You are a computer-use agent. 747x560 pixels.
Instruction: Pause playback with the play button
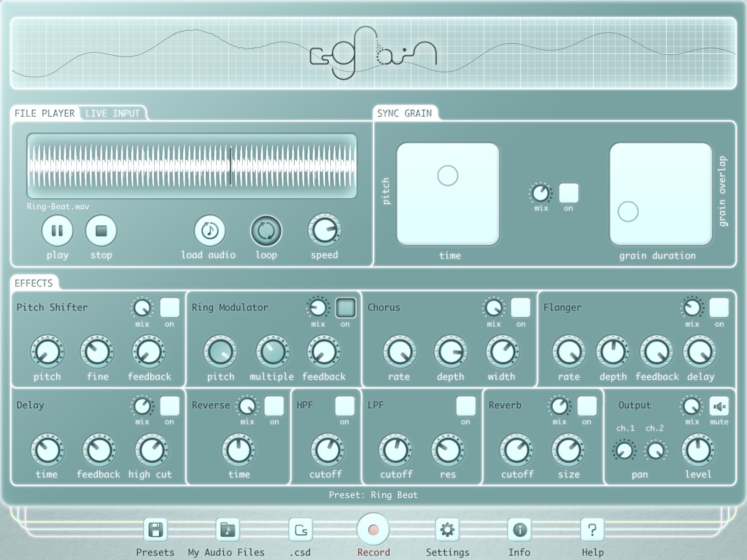pos(57,231)
